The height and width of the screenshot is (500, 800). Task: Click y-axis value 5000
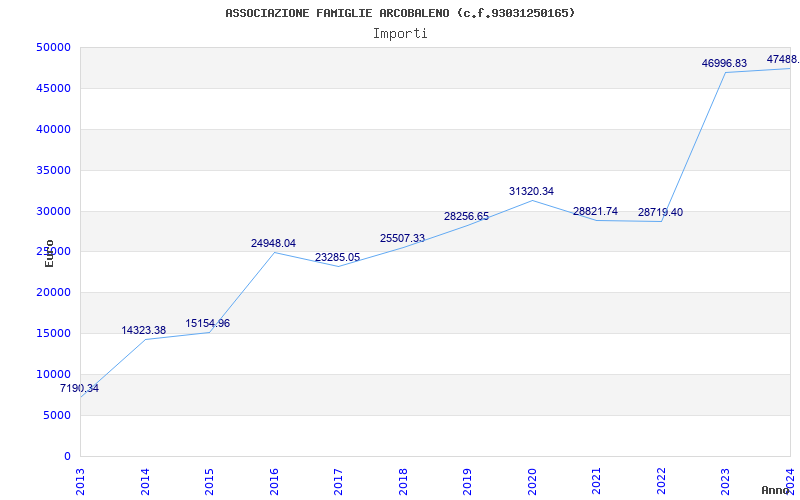(56, 415)
